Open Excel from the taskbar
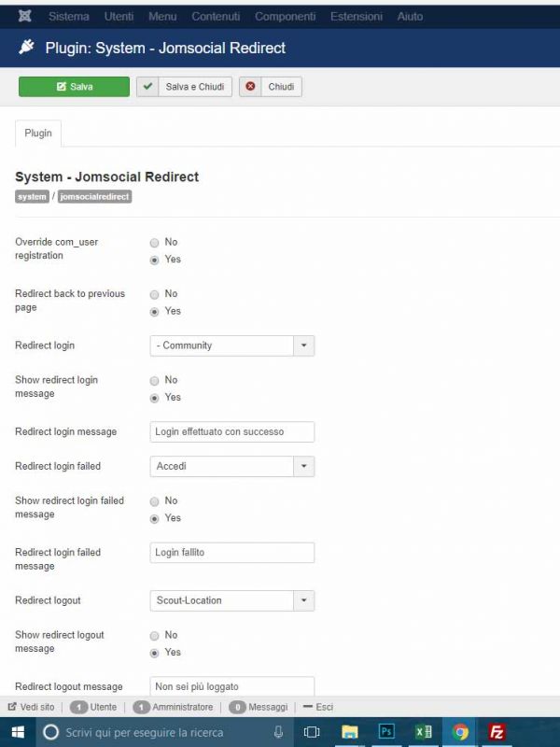 click(x=424, y=732)
